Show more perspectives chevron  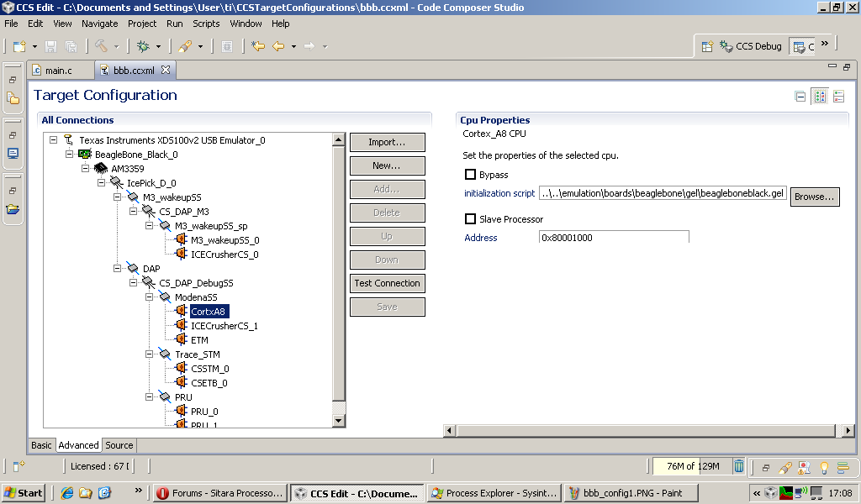(x=825, y=44)
